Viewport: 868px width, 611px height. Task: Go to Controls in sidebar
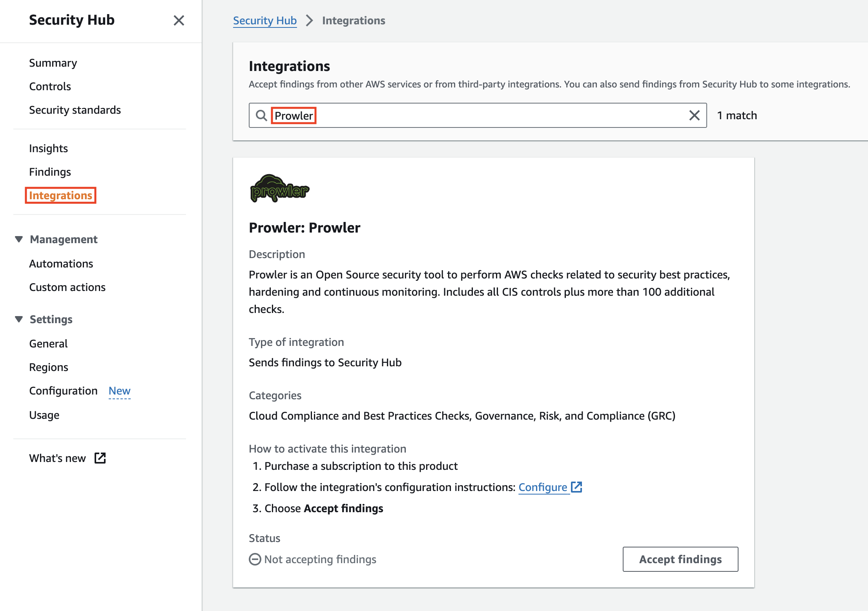pyautogui.click(x=50, y=86)
